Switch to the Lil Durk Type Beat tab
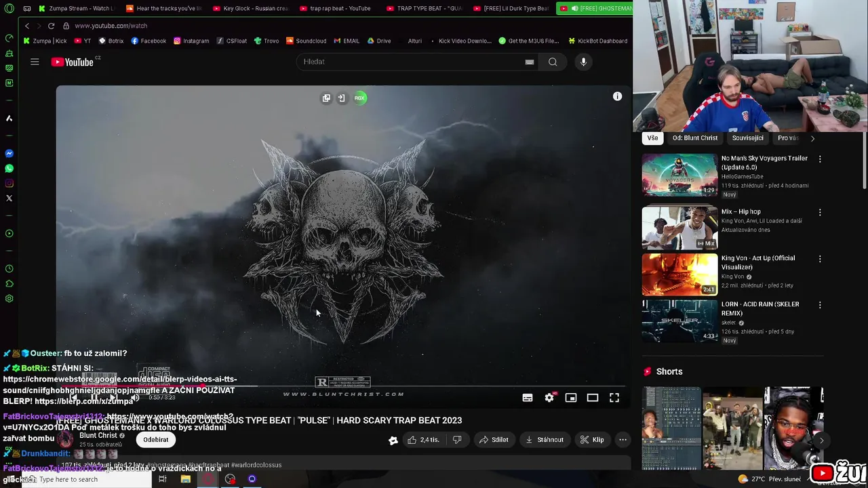 point(511,8)
